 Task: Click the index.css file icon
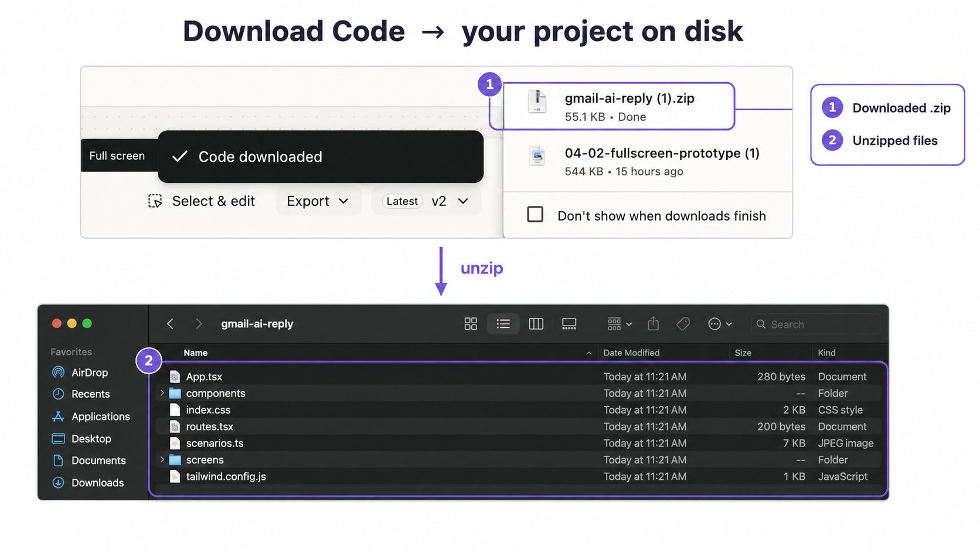tap(175, 409)
